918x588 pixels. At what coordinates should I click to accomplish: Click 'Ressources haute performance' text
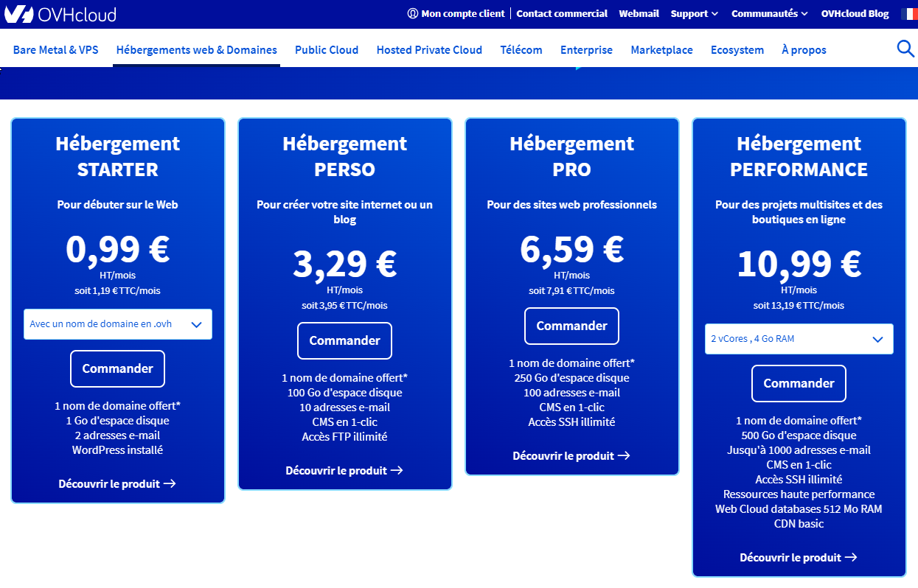click(x=799, y=494)
